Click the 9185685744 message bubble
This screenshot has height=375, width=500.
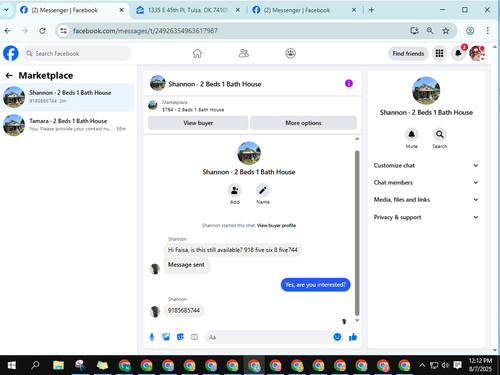tap(184, 310)
